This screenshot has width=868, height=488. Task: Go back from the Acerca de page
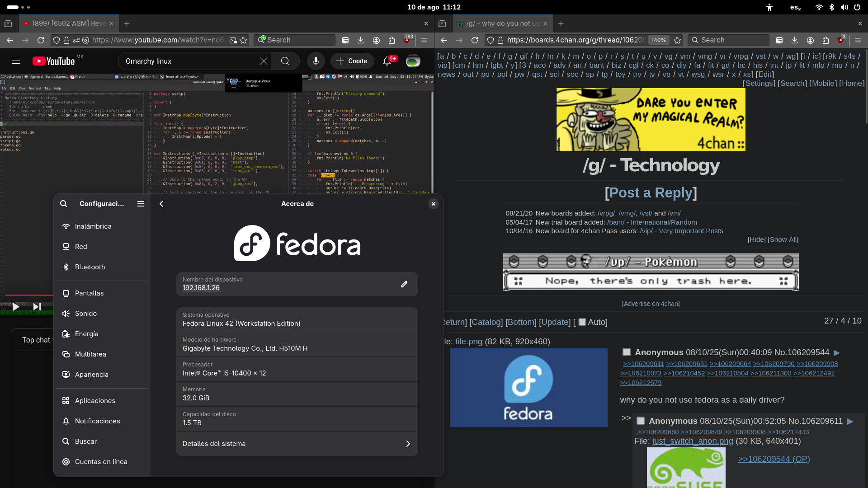click(161, 204)
